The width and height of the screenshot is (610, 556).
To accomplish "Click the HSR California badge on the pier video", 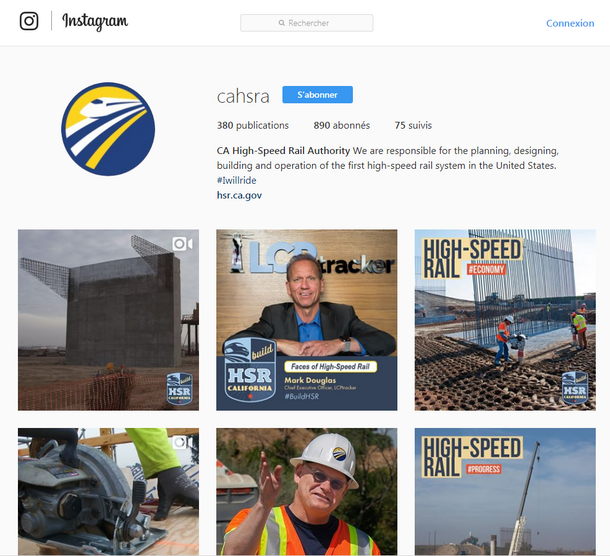I will coord(179,388).
